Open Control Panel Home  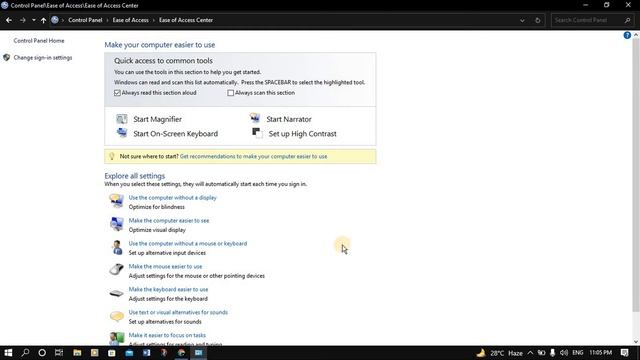(x=39, y=41)
